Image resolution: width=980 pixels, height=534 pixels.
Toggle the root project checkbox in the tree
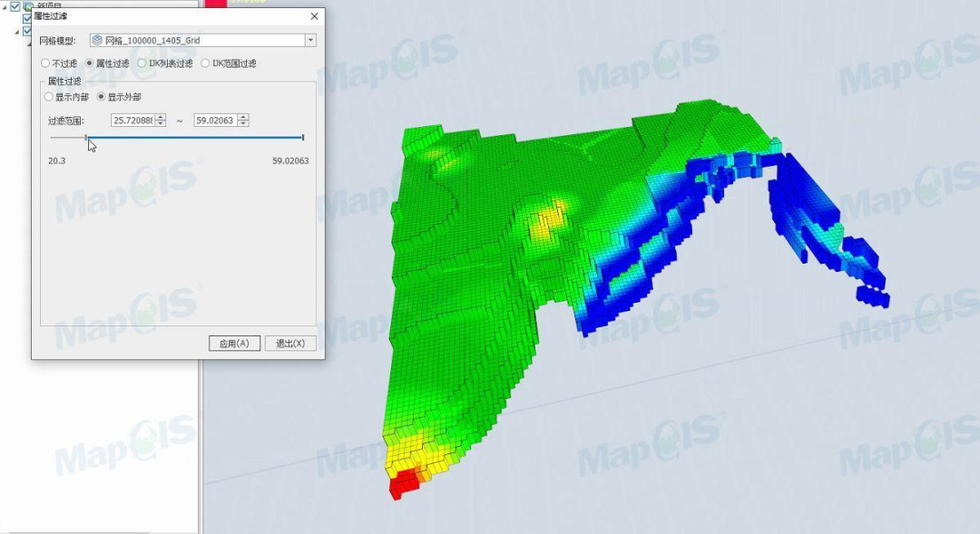[x=15, y=6]
